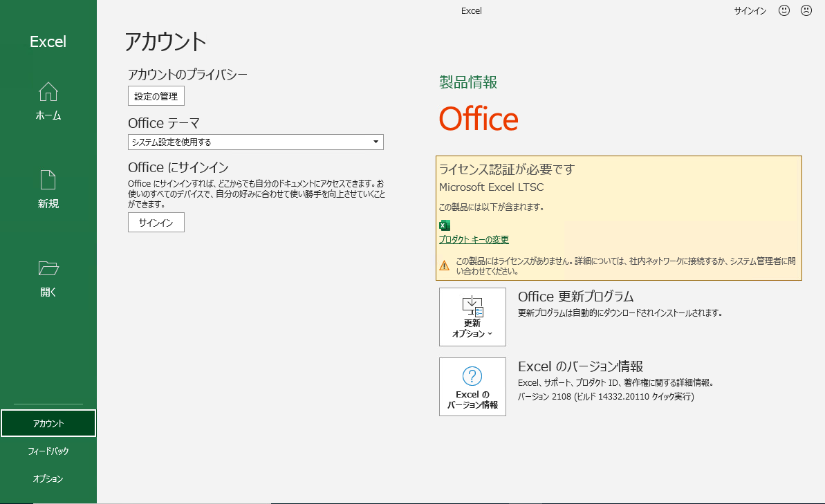This screenshot has height=504, width=825.
Task: Click the アカウントのプライバシー heading
Action: (x=187, y=74)
